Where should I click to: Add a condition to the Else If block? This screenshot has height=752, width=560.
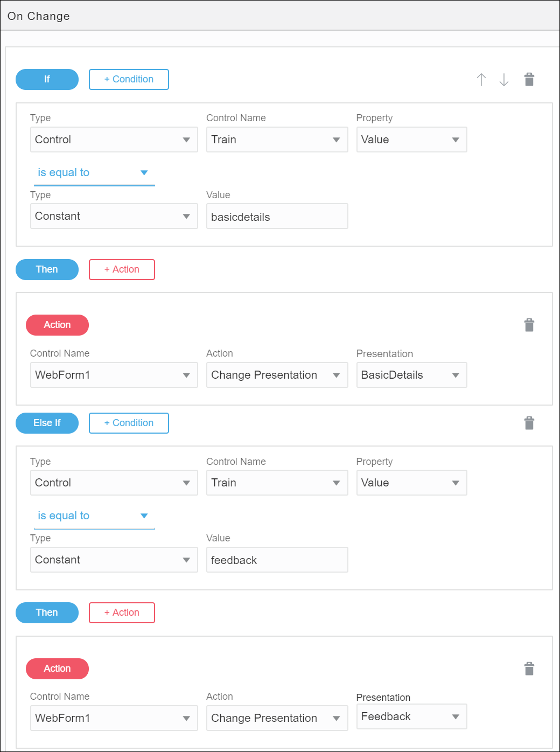pos(129,423)
